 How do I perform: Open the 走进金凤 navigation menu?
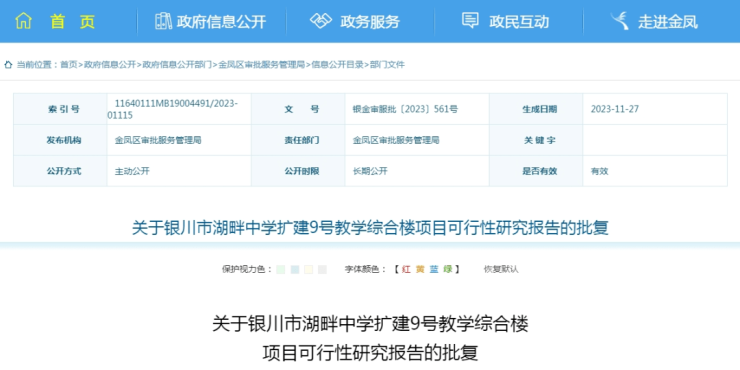pos(668,22)
